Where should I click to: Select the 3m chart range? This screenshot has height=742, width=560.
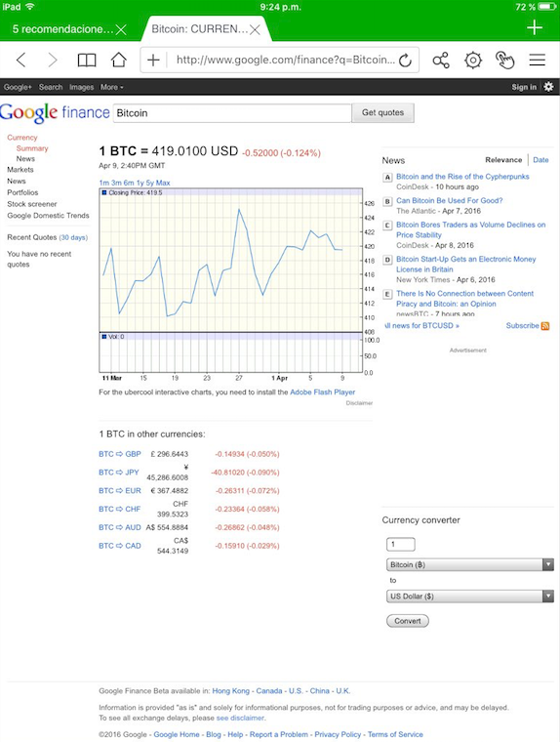tap(116, 183)
